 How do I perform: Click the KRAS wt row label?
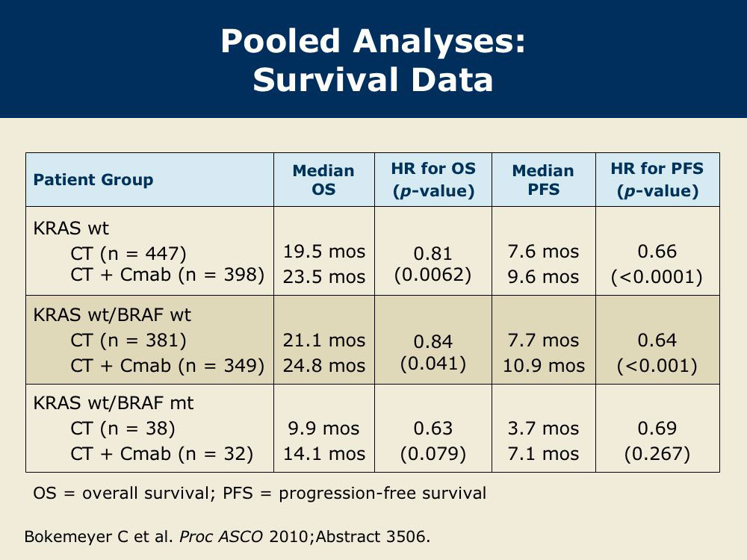(x=71, y=228)
